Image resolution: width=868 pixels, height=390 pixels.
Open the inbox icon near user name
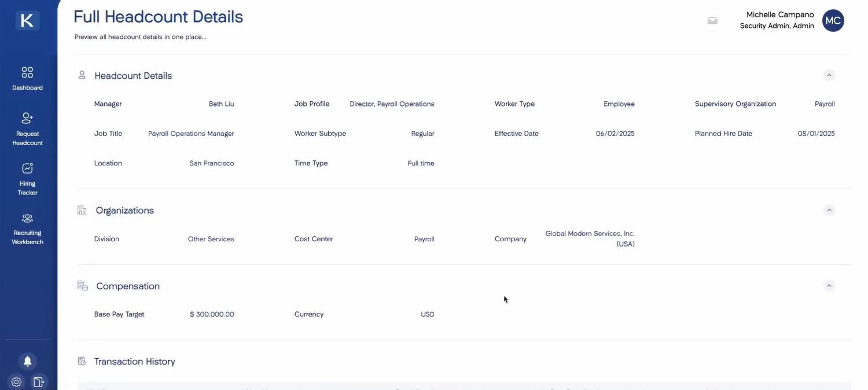[x=712, y=21]
